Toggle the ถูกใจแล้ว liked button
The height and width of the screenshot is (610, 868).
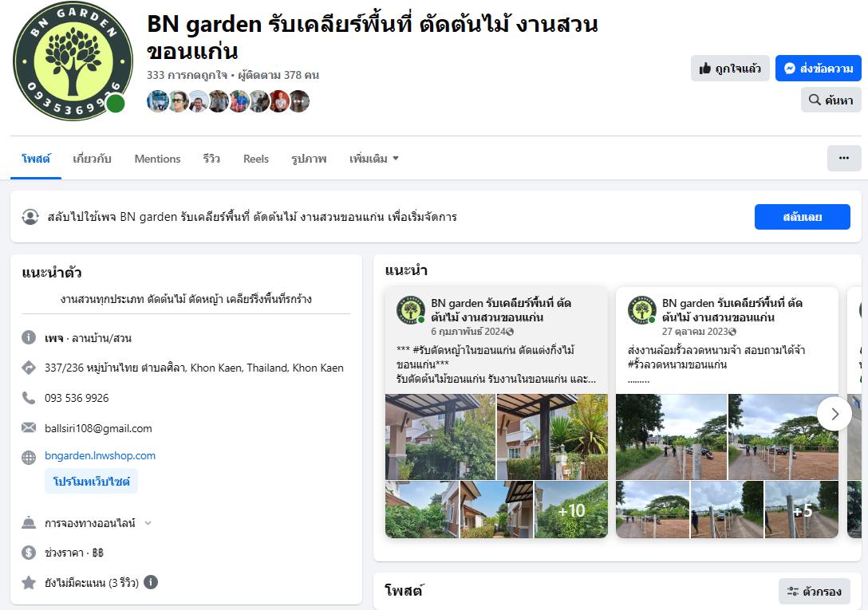(729, 69)
